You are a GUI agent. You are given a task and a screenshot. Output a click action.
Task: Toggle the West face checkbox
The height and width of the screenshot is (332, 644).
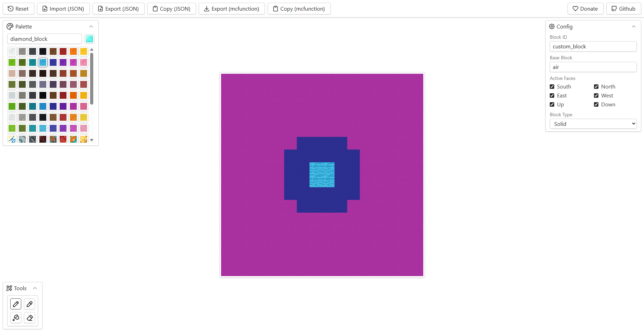pyautogui.click(x=596, y=95)
